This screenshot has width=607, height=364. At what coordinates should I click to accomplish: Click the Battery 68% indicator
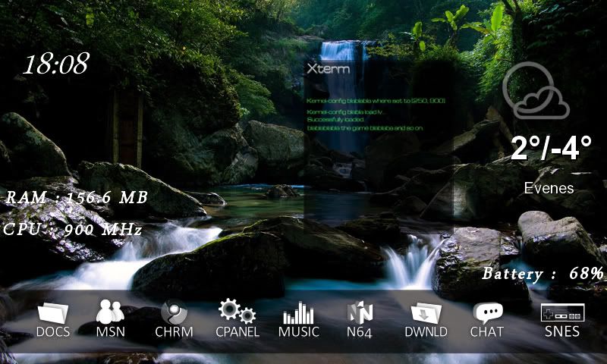543,274
